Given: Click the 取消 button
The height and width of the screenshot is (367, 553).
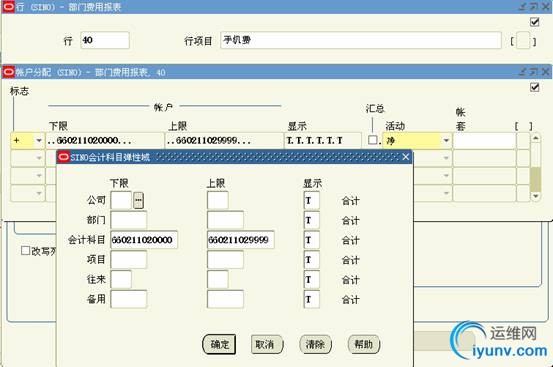Looking at the screenshot, I should pyautogui.click(x=267, y=344).
